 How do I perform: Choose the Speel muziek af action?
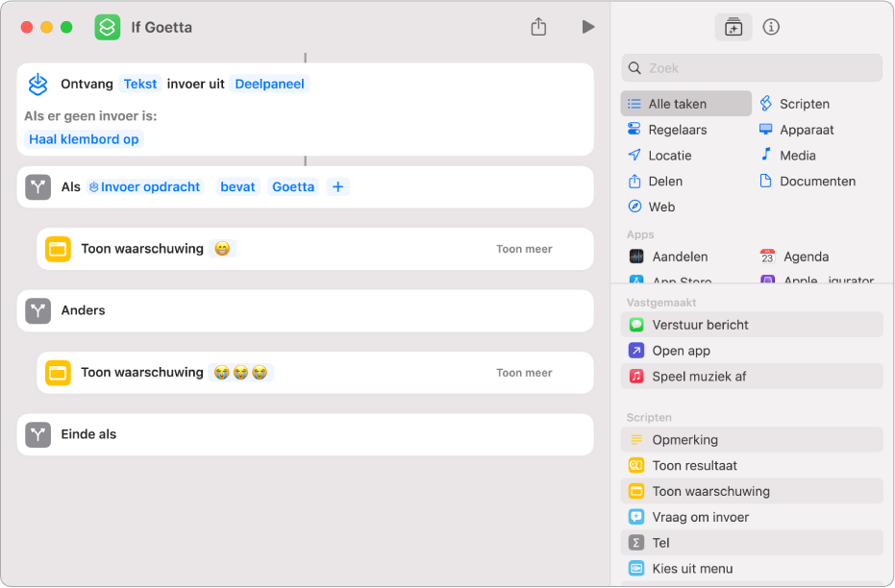752,377
